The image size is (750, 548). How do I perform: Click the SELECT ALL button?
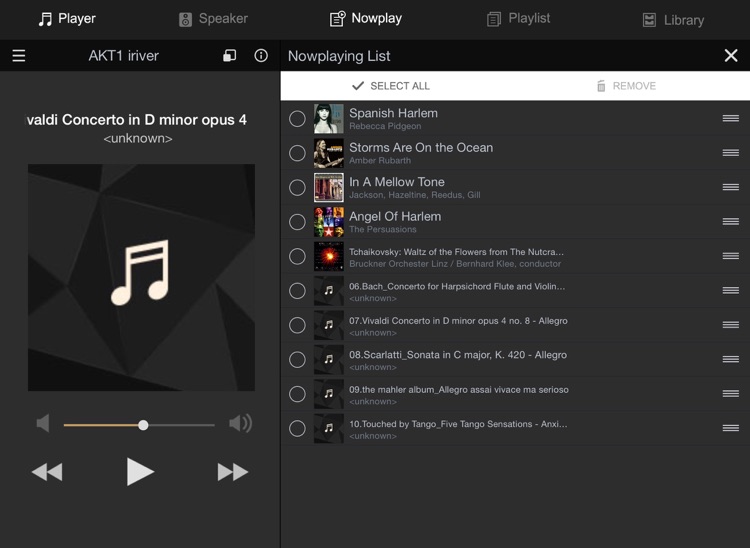tap(391, 86)
